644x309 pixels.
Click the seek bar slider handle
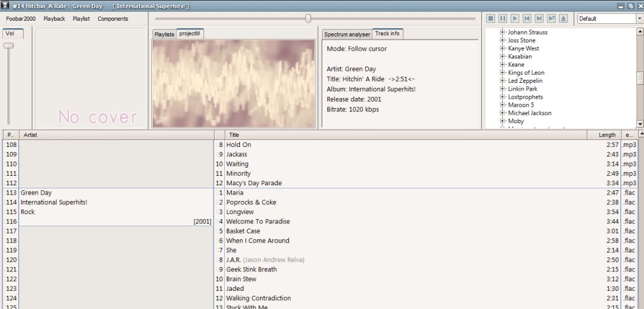click(308, 19)
